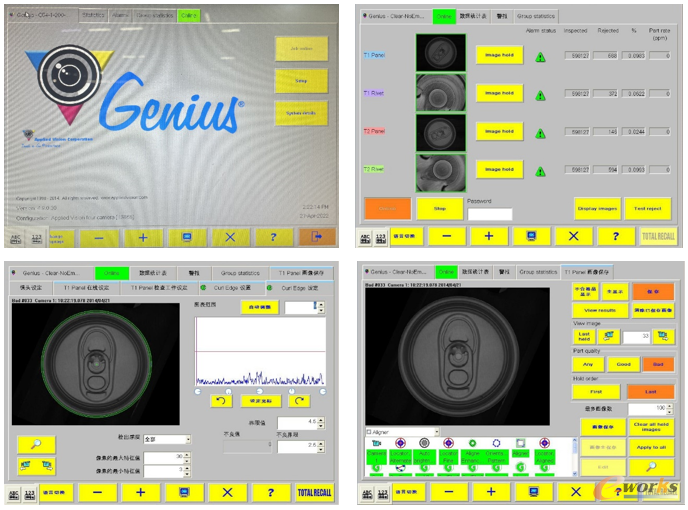The image size is (688, 510).
Task: Click the up arrow of the 100 value spinner
Action: 669,407
